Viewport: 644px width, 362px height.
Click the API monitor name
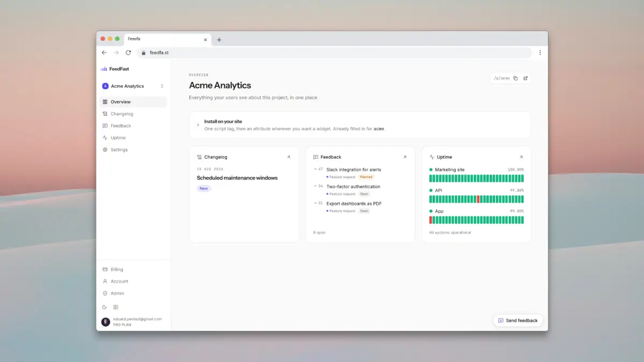coord(438,190)
